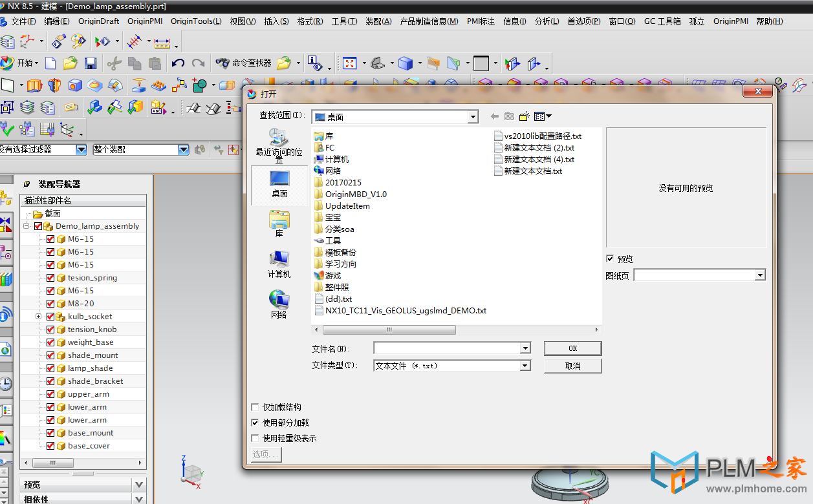Uncheck M8-20 component checkbox

click(x=50, y=304)
